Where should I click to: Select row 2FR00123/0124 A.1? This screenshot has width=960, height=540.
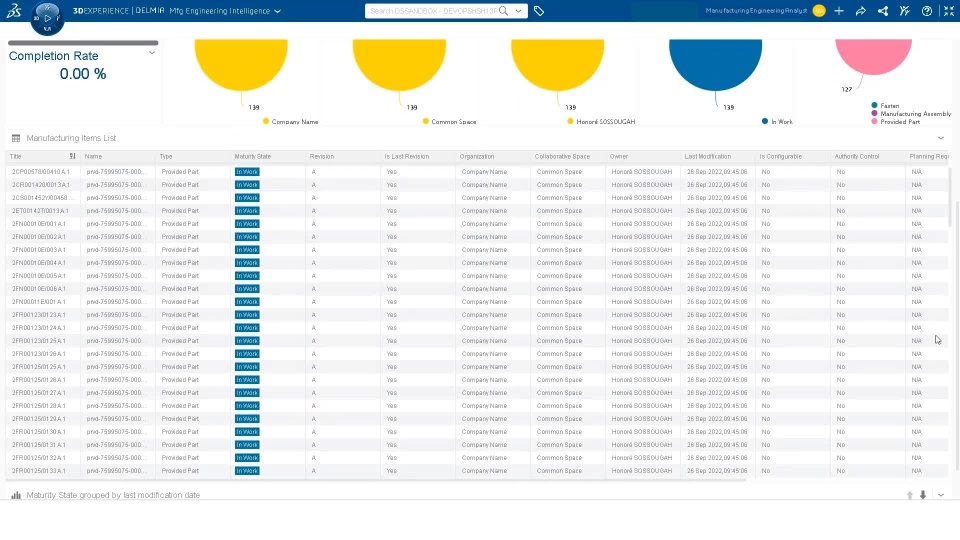tap(477, 328)
